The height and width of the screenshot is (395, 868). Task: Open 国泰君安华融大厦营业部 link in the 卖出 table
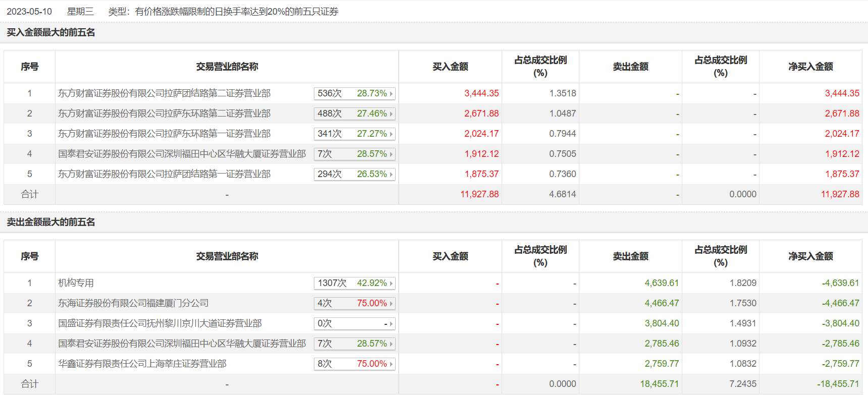(x=182, y=344)
